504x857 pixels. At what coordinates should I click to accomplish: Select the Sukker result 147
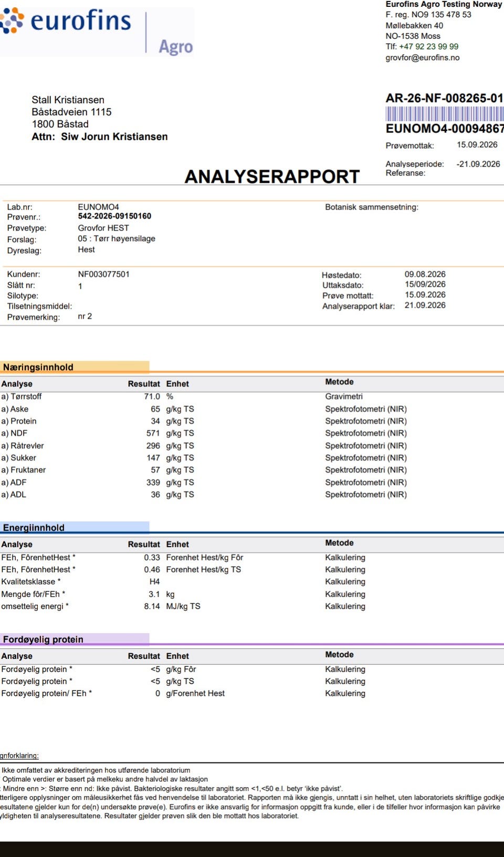[153, 458]
